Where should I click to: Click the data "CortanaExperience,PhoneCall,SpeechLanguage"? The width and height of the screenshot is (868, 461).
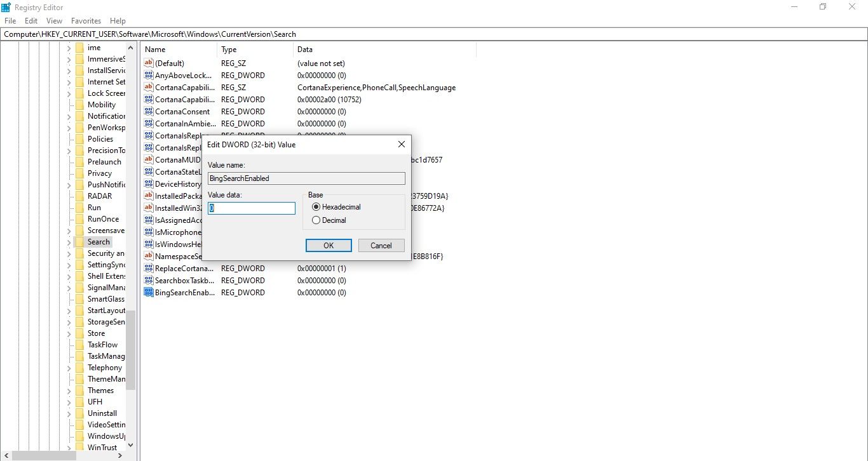point(376,88)
